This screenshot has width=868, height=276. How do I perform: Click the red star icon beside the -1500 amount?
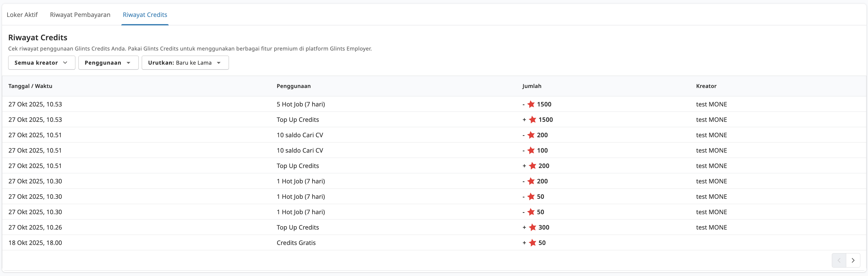[531, 104]
